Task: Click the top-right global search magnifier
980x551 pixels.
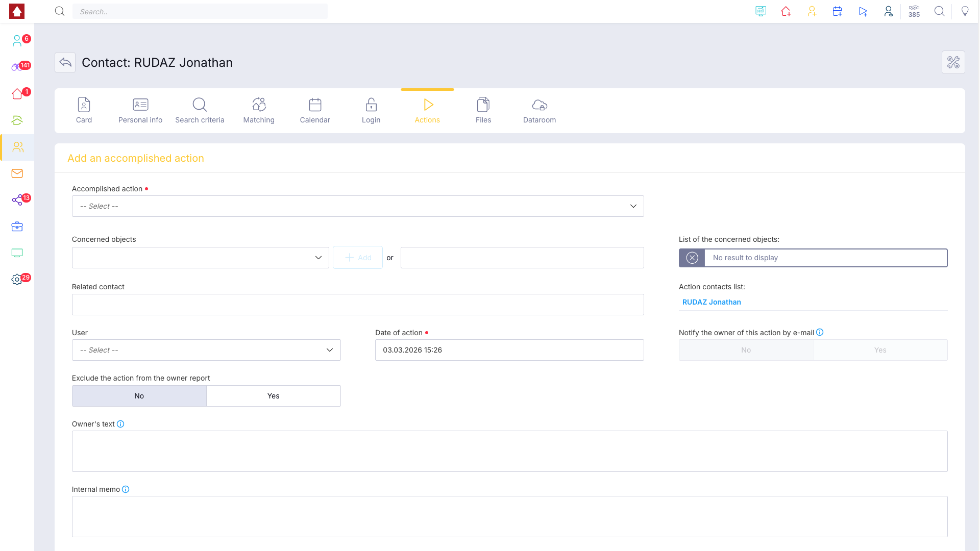Action: tap(939, 11)
